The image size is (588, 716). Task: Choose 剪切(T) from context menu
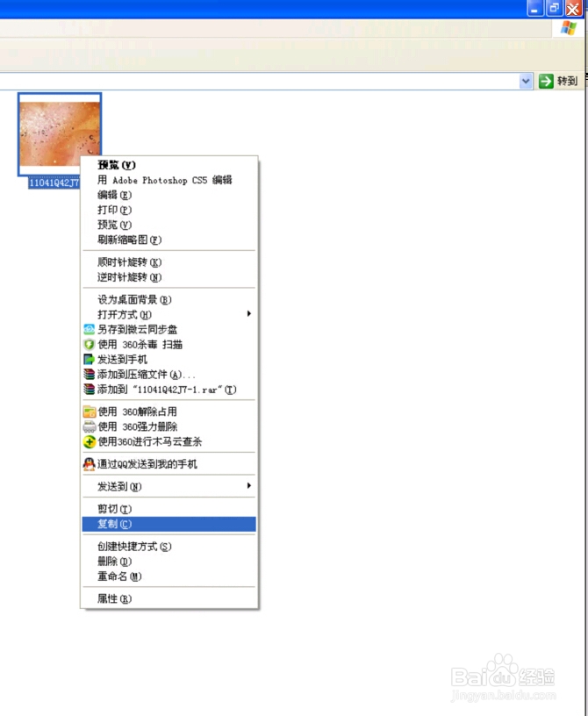pos(169,509)
